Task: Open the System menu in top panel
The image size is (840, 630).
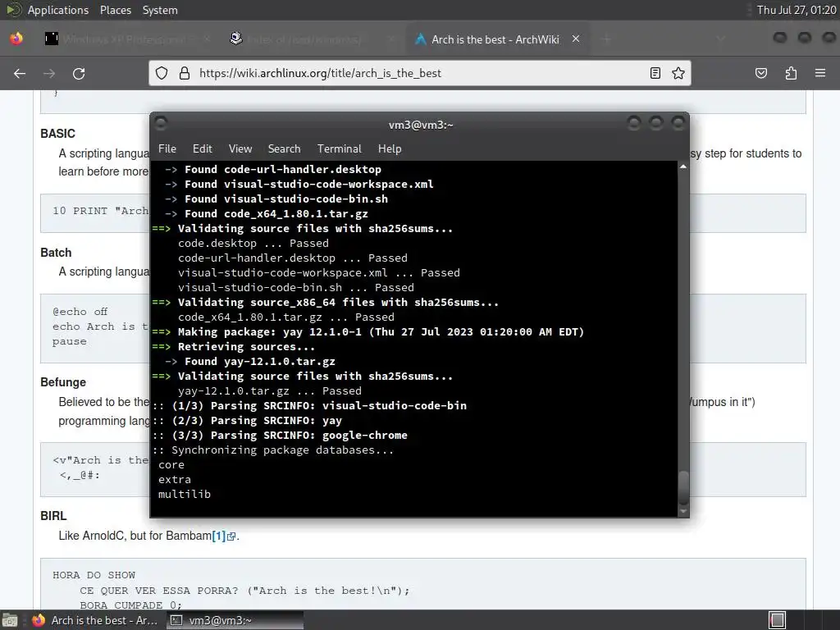Action: tap(160, 10)
